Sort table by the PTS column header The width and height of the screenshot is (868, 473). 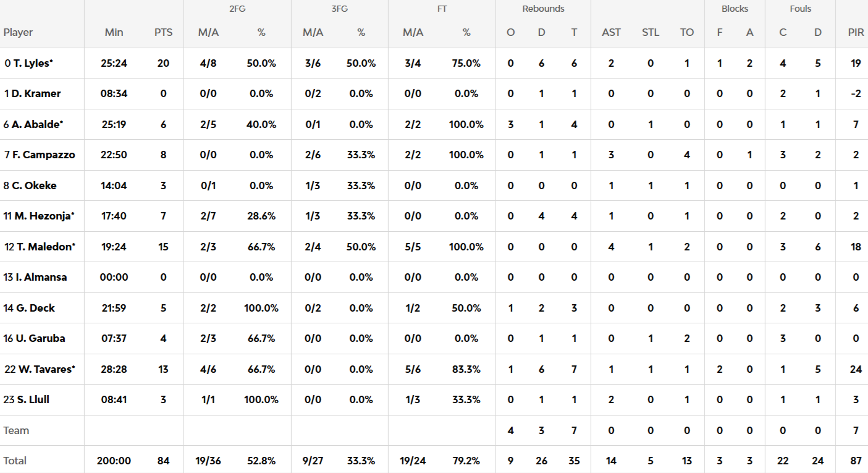pyautogui.click(x=163, y=32)
